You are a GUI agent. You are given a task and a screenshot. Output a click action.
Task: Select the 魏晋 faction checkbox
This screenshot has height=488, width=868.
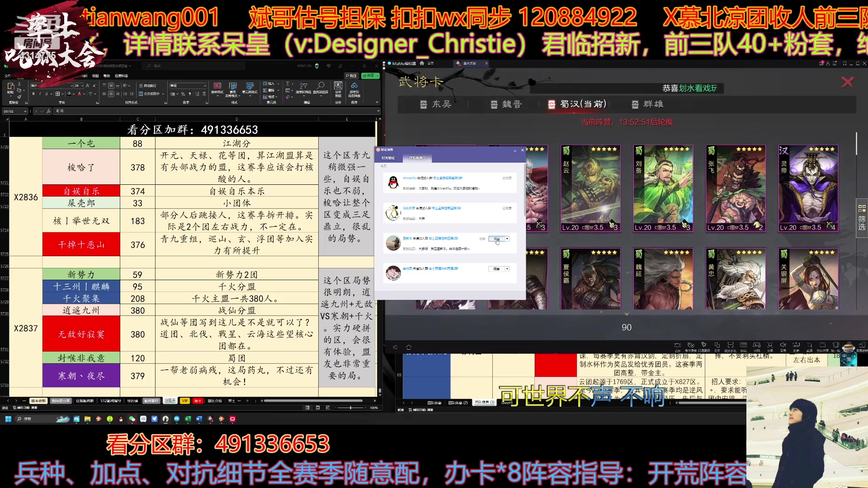494,104
